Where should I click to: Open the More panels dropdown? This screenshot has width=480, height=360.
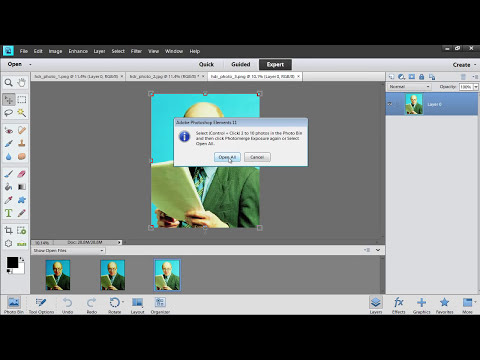point(468,305)
